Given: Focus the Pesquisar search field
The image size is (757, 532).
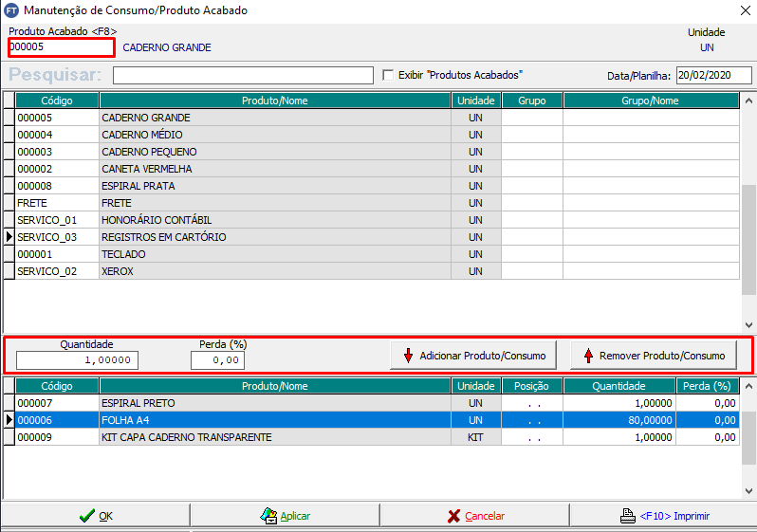Looking at the screenshot, I should [243, 76].
